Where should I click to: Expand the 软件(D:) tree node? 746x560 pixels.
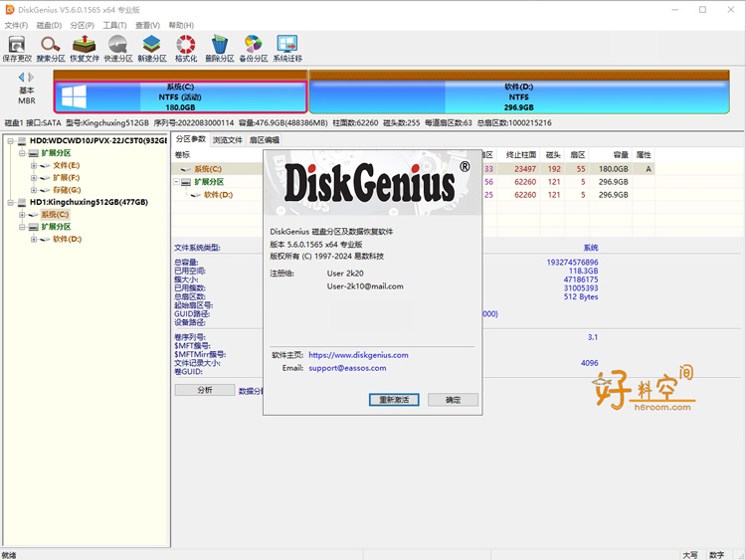coord(34,240)
